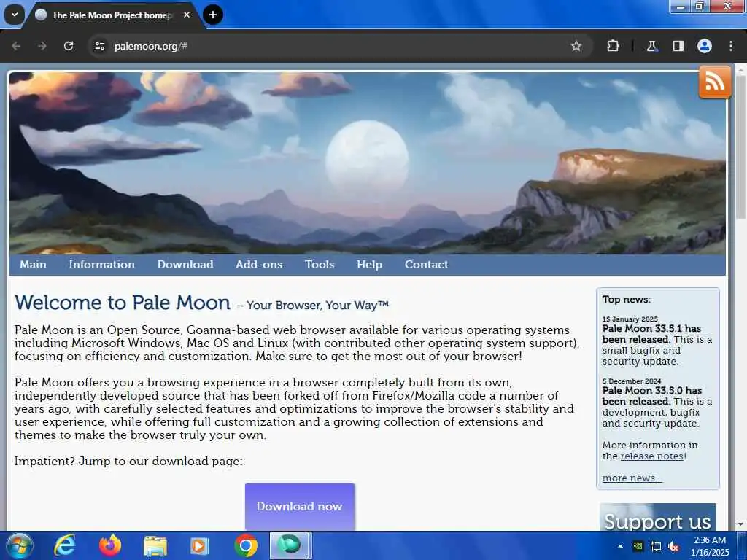Open Chrome Labs flask icon

pos(651,46)
